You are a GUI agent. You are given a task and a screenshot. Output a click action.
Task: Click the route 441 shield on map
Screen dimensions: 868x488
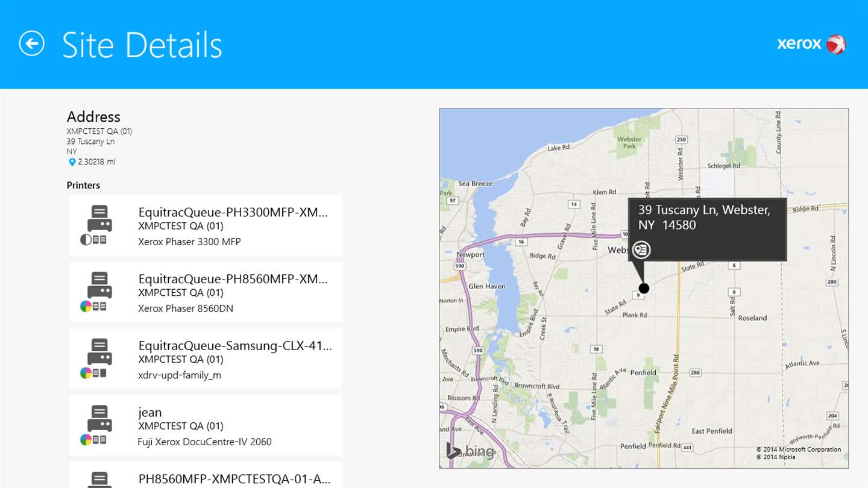(x=686, y=446)
